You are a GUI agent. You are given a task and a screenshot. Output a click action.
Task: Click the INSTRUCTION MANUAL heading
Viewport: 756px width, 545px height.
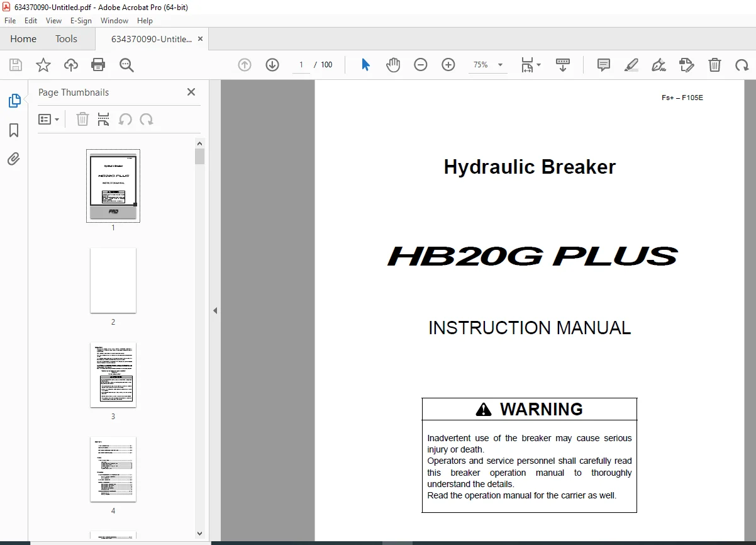tap(530, 328)
